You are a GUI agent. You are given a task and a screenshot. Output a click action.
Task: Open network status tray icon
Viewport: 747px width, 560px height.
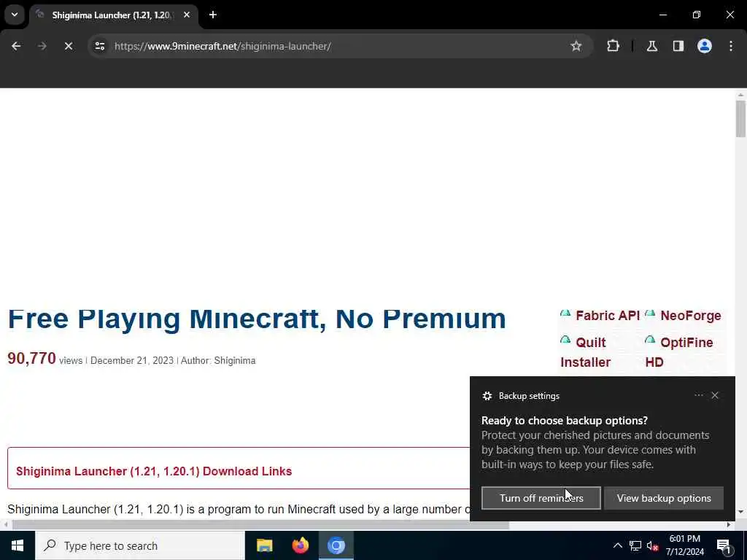(635, 545)
